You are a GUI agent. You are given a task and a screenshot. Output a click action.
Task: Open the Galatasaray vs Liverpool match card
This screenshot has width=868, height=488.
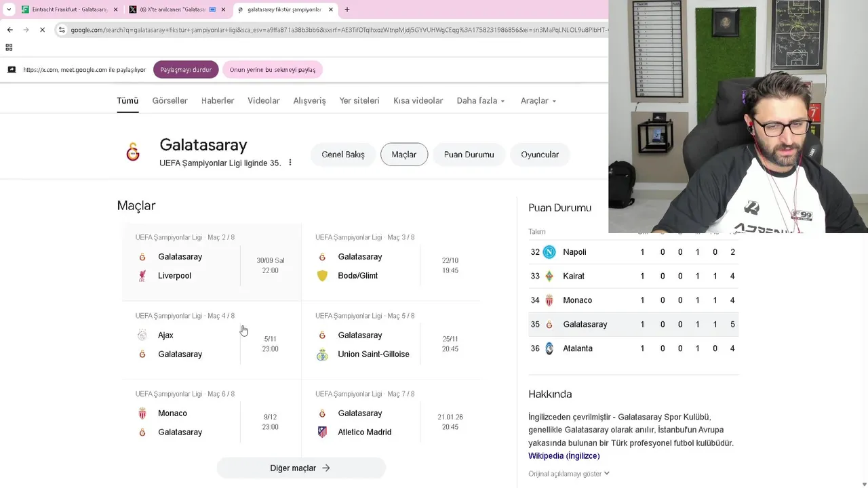point(212,262)
